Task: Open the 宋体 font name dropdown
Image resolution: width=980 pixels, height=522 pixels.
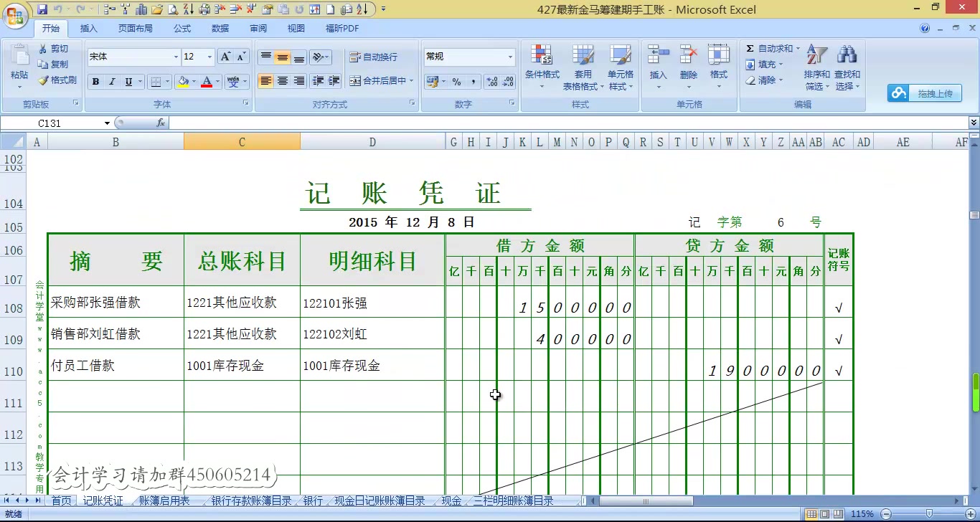Action: tap(176, 57)
